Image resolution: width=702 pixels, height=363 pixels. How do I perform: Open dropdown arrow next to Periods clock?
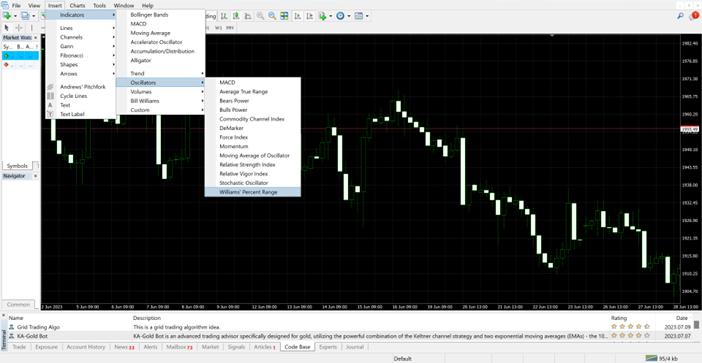point(349,16)
